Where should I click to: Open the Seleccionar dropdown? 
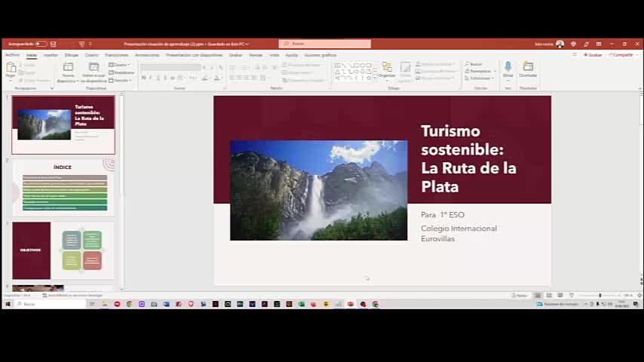[x=480, y=78]
